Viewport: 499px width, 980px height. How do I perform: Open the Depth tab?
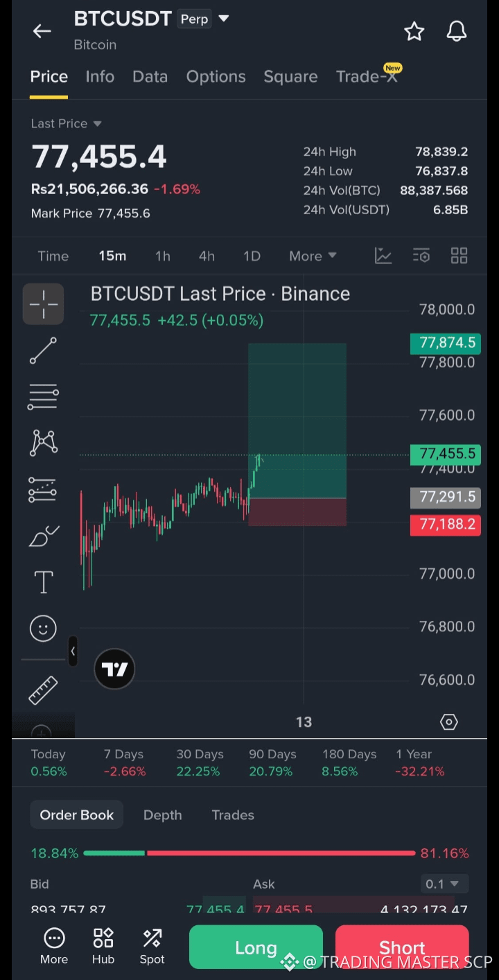[163, 815]
